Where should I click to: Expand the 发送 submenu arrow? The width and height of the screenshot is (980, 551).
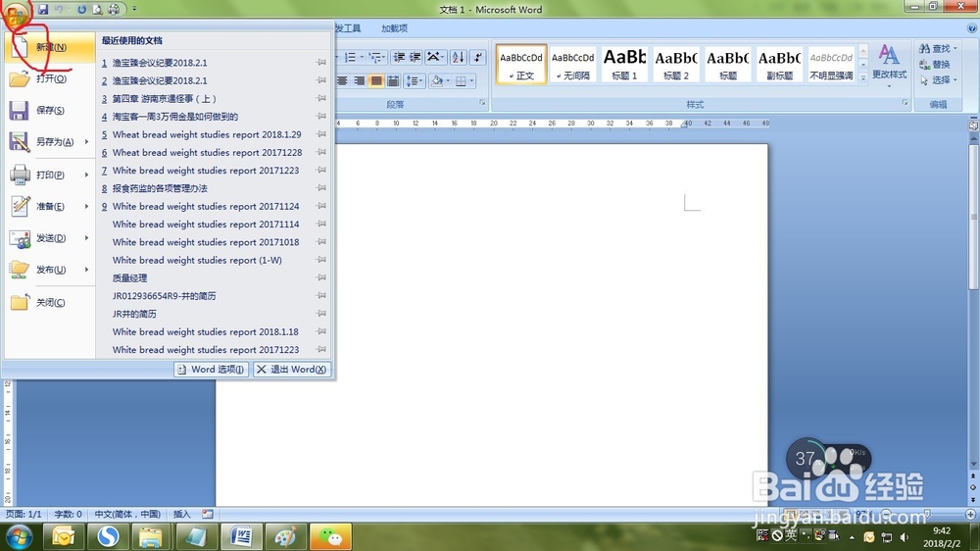pyautogui.click(x=86, y=238)
